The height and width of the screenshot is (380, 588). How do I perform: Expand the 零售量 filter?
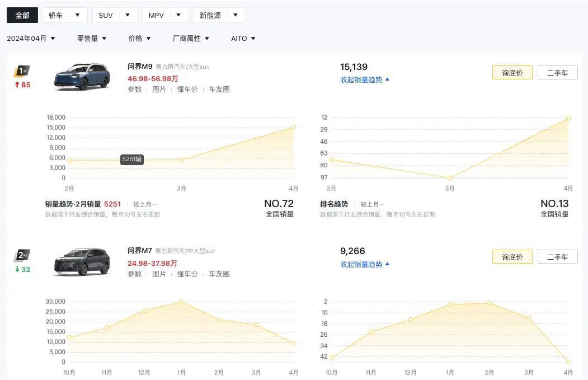point(92,38)
